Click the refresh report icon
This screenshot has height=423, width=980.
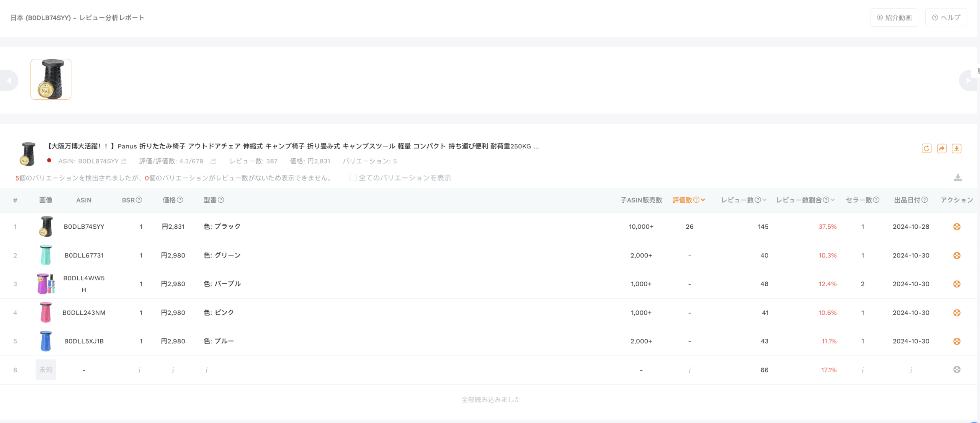[926, 148]
